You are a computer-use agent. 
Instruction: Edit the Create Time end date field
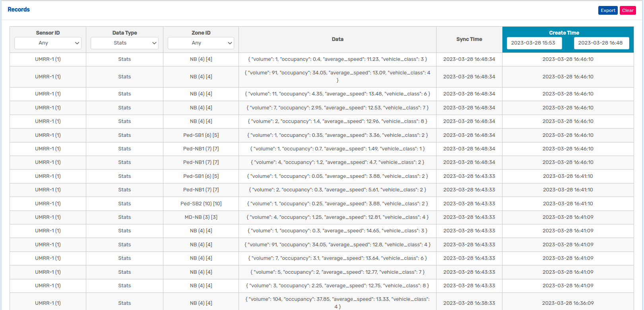tap(601, 43)
